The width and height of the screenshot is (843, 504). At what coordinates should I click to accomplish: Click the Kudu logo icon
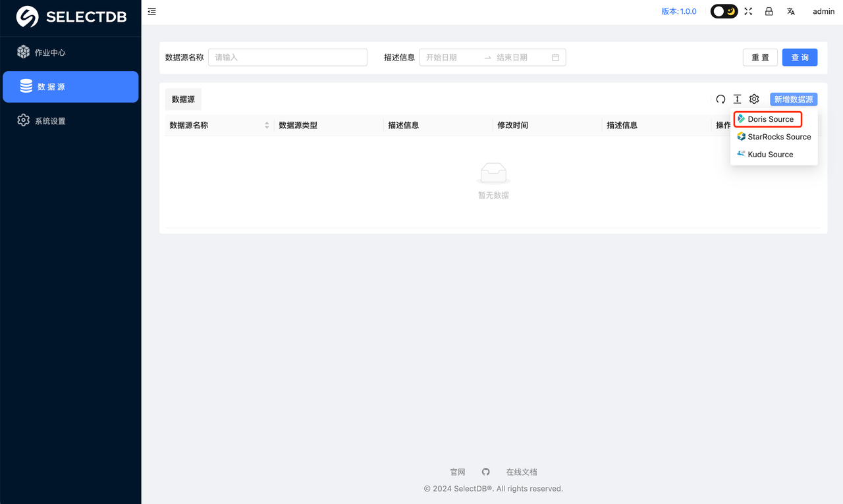point(741,153)
